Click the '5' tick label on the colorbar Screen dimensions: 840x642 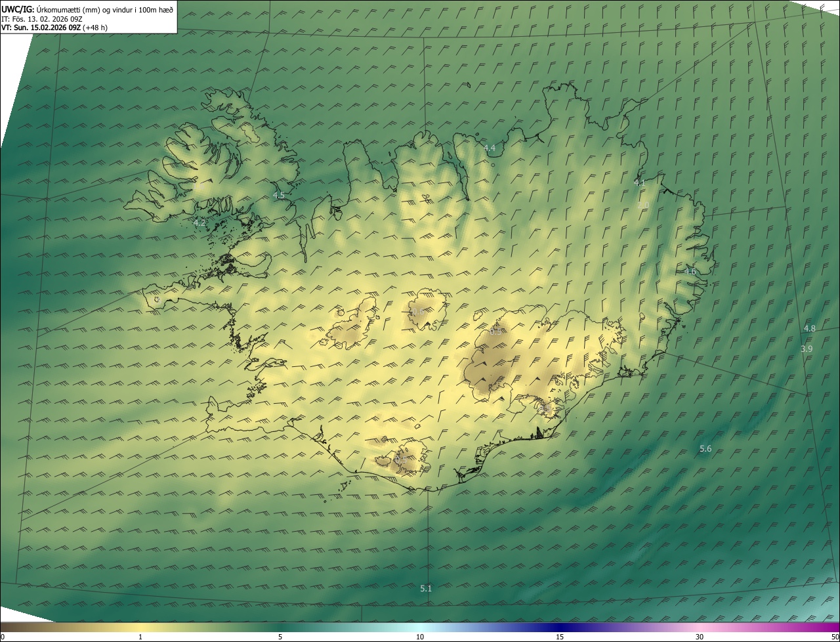coord(280,637)
